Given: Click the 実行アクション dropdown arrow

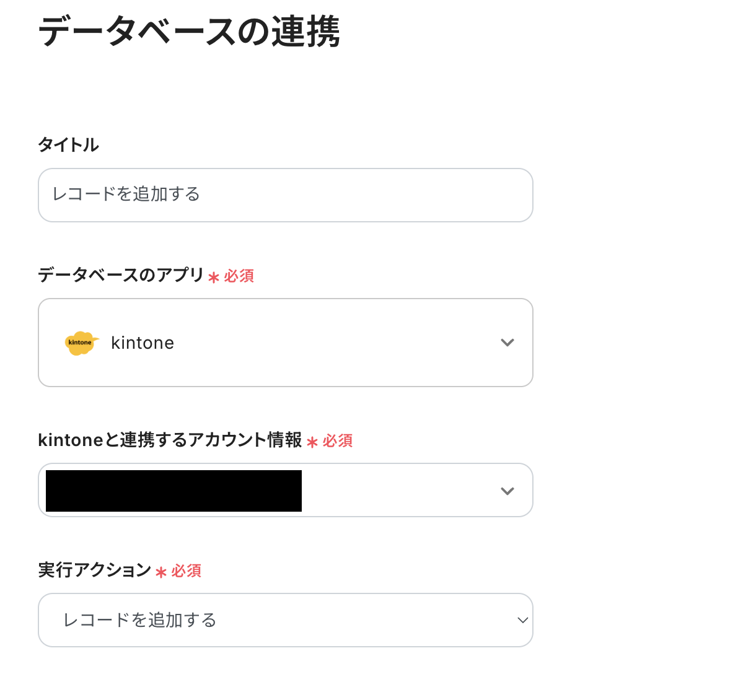Looking at the screenshot, I should (x=522, y=620).
